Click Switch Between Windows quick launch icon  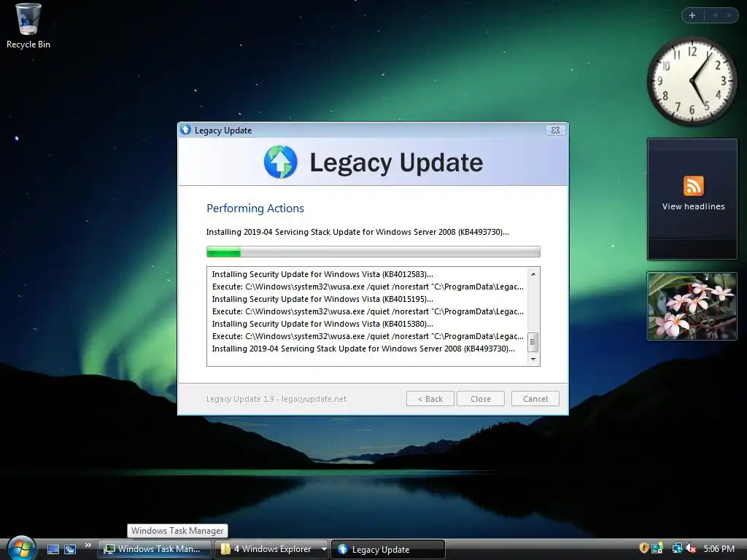[x=70, y=549]
